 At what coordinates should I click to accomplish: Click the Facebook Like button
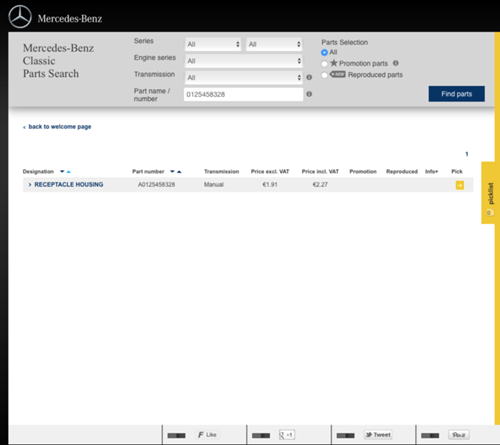click(x=207, y=435)
